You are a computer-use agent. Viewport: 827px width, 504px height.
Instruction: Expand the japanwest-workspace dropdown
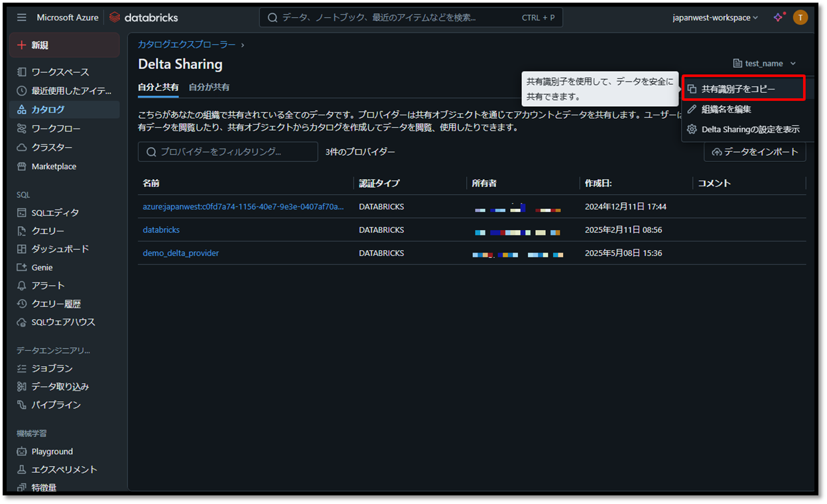click(x=715, y=18)
